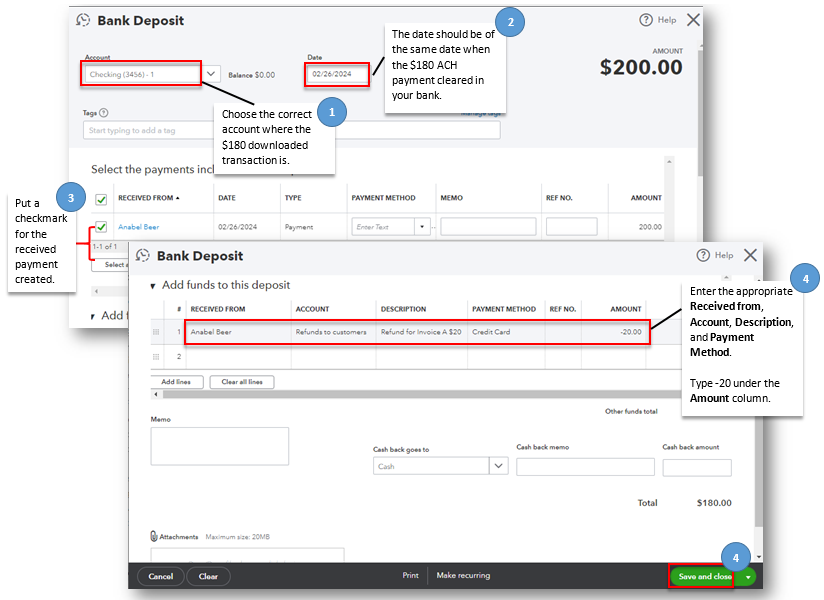Viewport: 824px width, 600px height.
Task: Grab the drag handle on deposit line 2
Action: click(156, 355)
